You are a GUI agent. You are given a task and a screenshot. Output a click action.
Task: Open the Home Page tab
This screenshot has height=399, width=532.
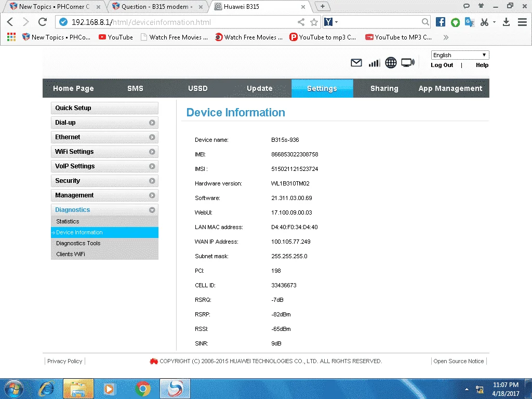(x=73, y=88)
